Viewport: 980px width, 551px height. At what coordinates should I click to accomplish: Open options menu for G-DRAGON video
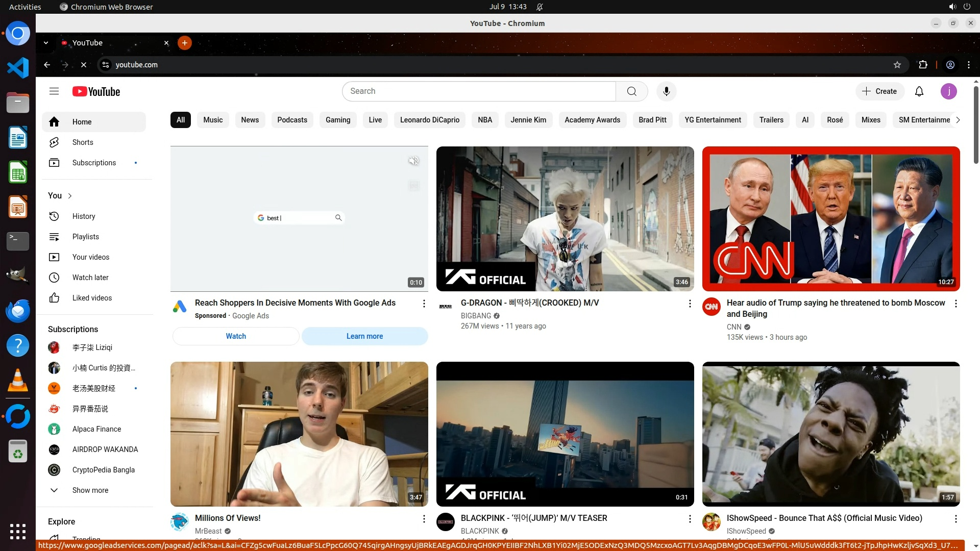(690, 304)
